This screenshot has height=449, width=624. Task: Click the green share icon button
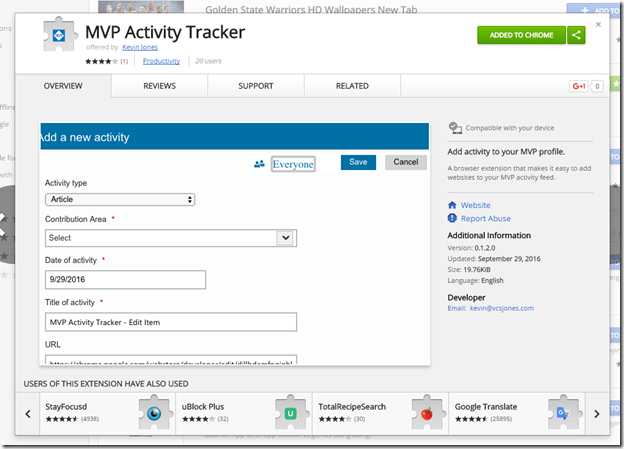tap(576, 35)
